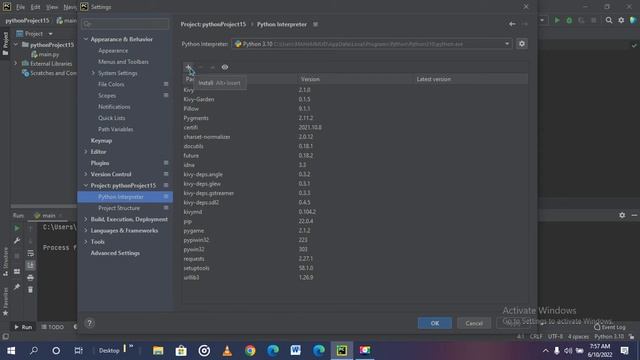Image resolution: width=640 pixels, height=360 pixels.
Task: Click the help question mark button
Action: (x=89, y=323)
